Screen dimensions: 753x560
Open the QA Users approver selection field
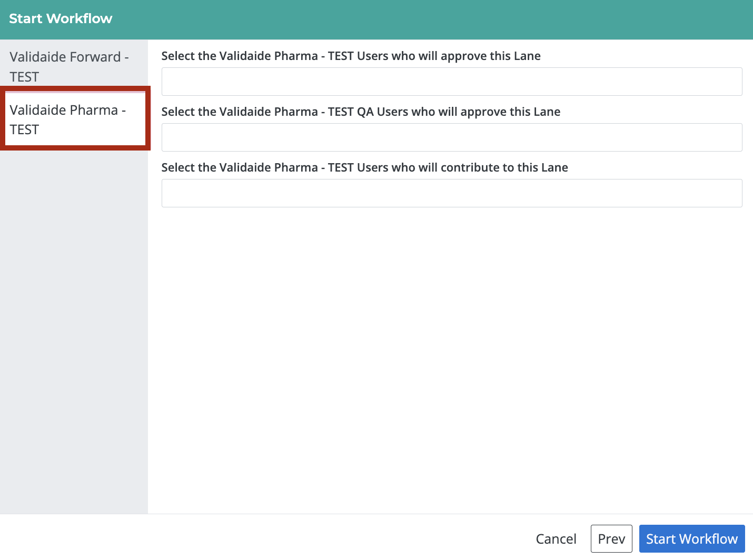452,137
